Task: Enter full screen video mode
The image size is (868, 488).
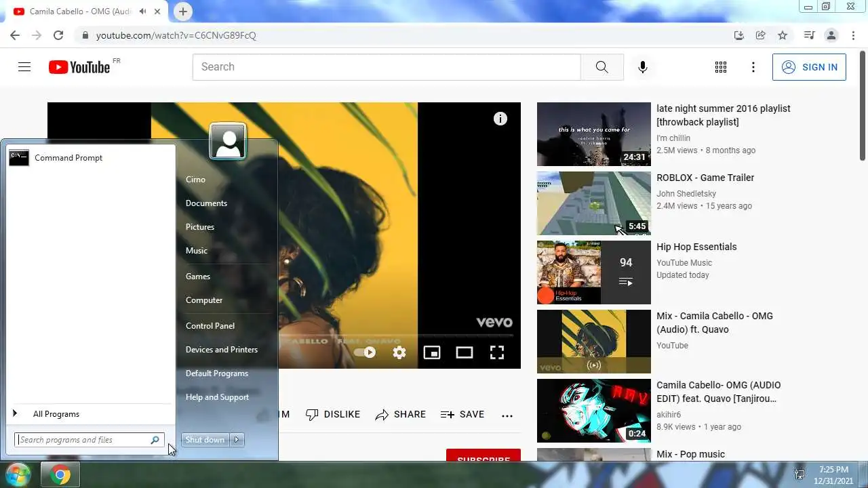Action: 497,352
